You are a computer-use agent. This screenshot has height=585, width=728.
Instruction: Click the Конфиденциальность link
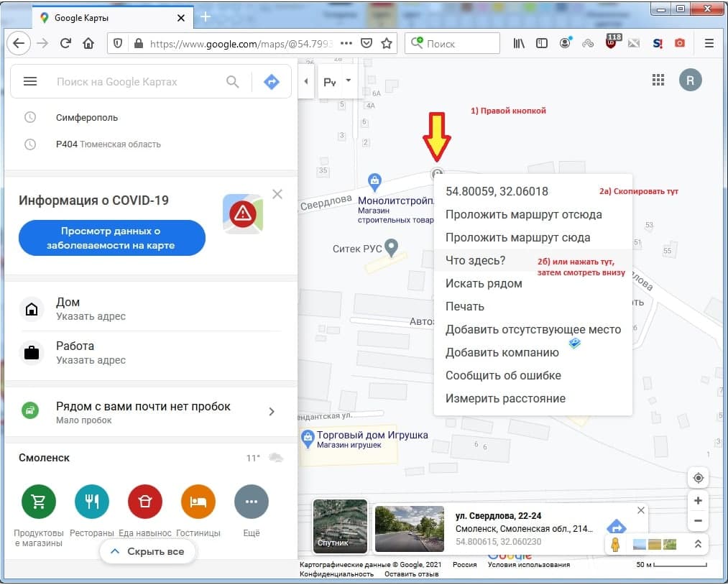(x=336, y=574)
